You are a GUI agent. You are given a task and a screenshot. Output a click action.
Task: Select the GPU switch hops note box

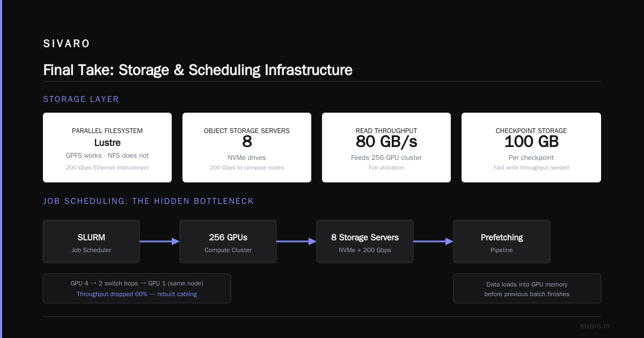click(x=137, y=289)
